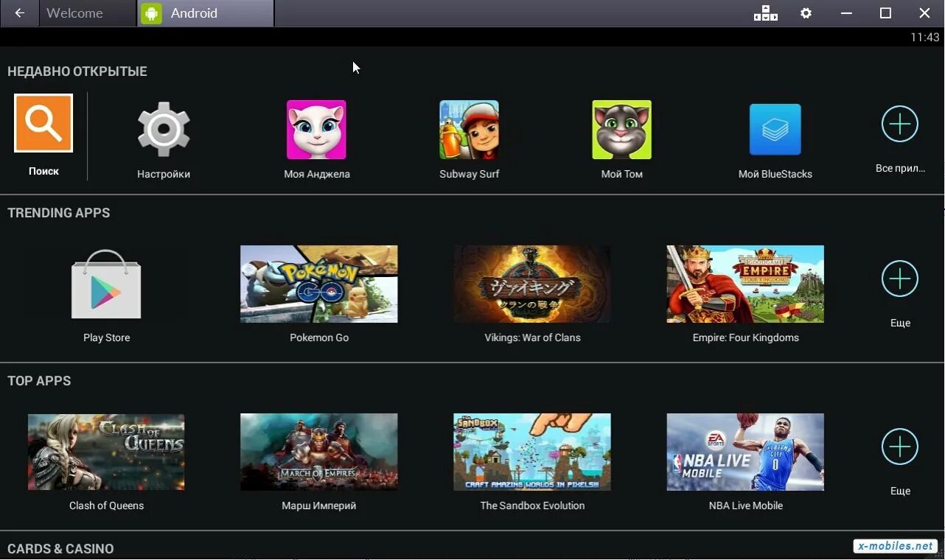This screenshot has width=945, height=560.
Task: Click Empire: Four Kingdoms title text
Action: click(x=745, y=338)
